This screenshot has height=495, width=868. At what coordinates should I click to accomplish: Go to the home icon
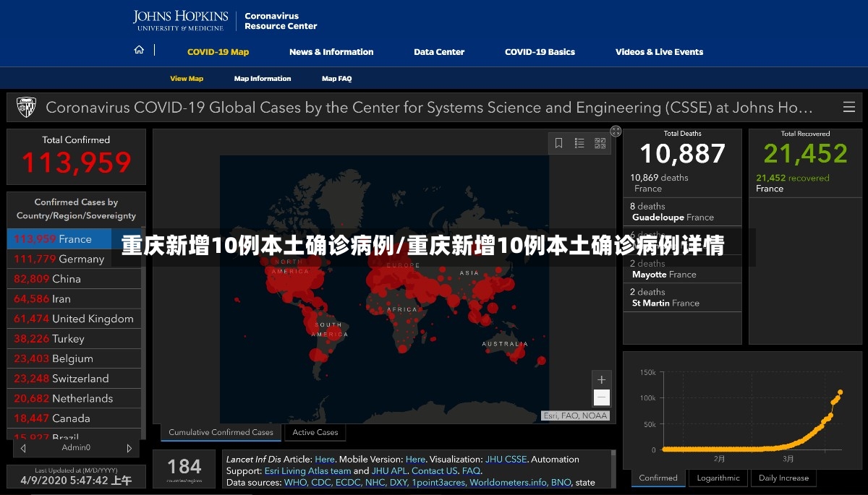tap(139, 51)
